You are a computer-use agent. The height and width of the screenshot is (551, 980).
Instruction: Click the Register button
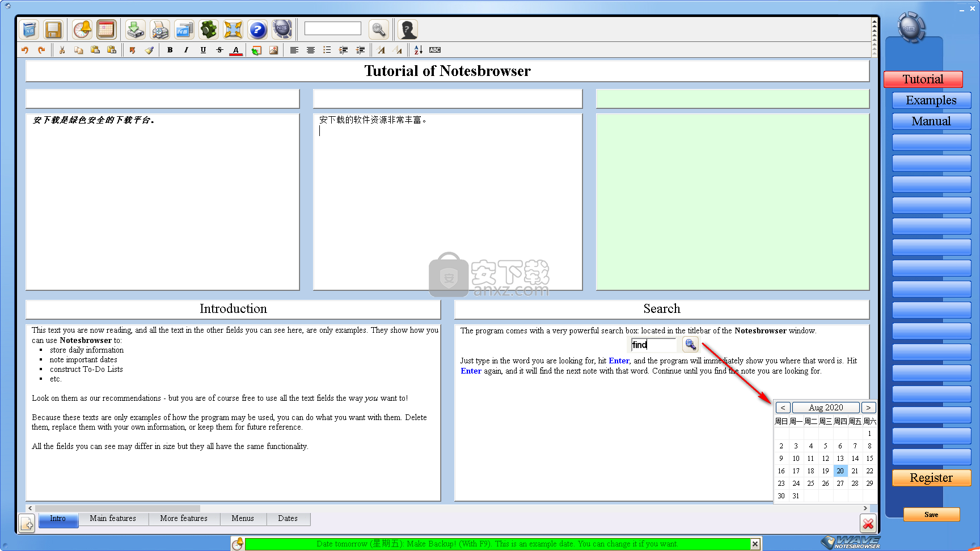pos(931,478)
